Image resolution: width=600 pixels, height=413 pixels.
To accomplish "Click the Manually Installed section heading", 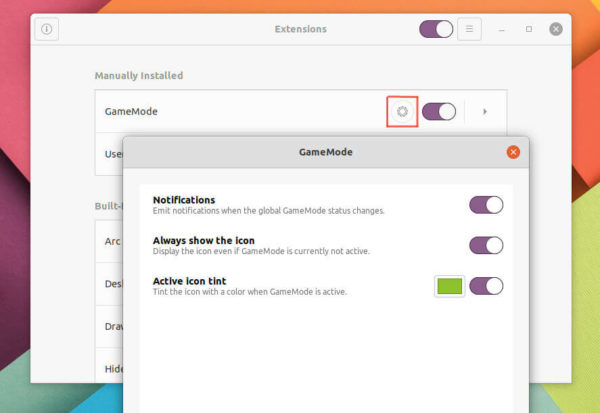I will 139,75.
